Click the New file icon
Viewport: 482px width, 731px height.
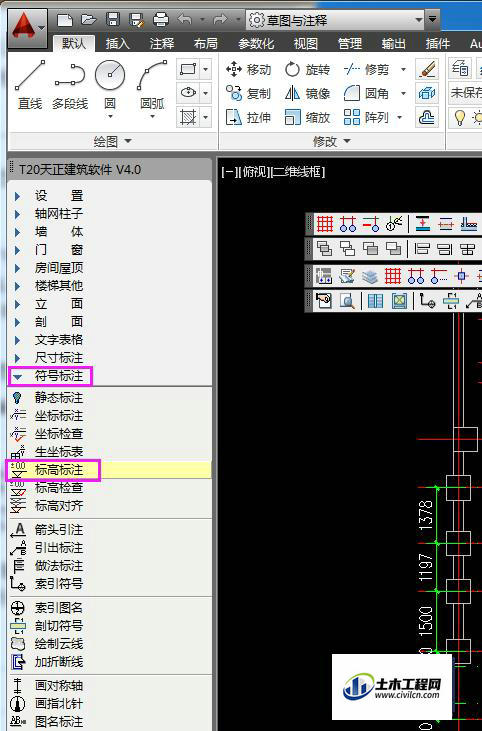pos(65,20)
